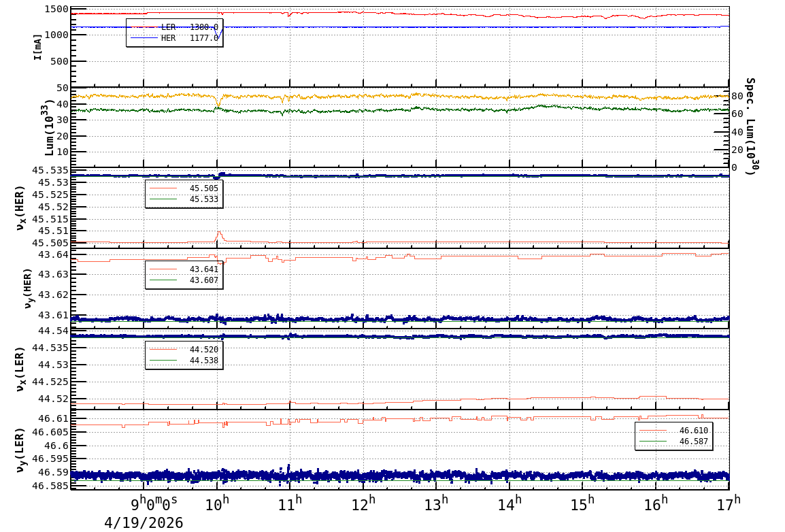785x532 pixels.
Task: Click the 30 tick on Lum axis
Action: click(63, 120)
